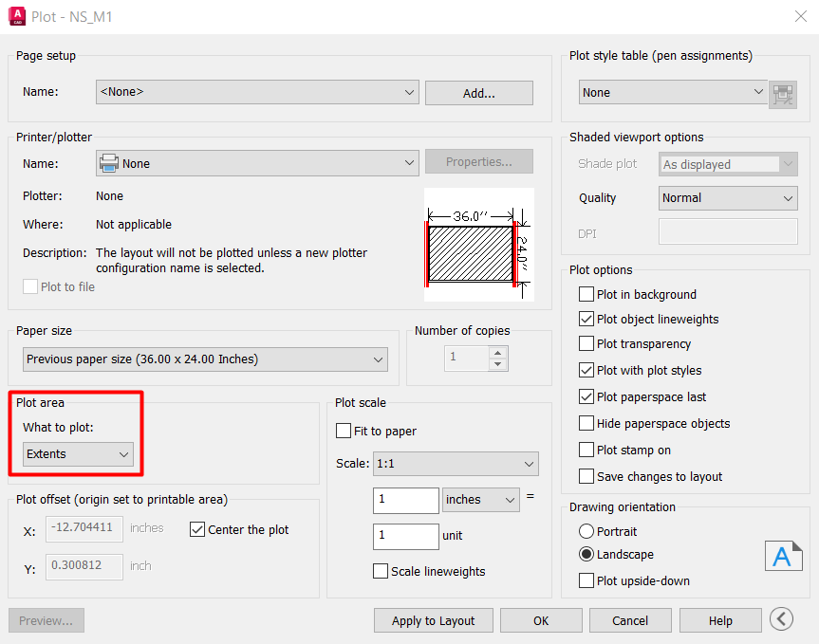The width and height of the screenshot is (819, 644).
Task: Open the What to plot dropdown
Action: (79, 454)
